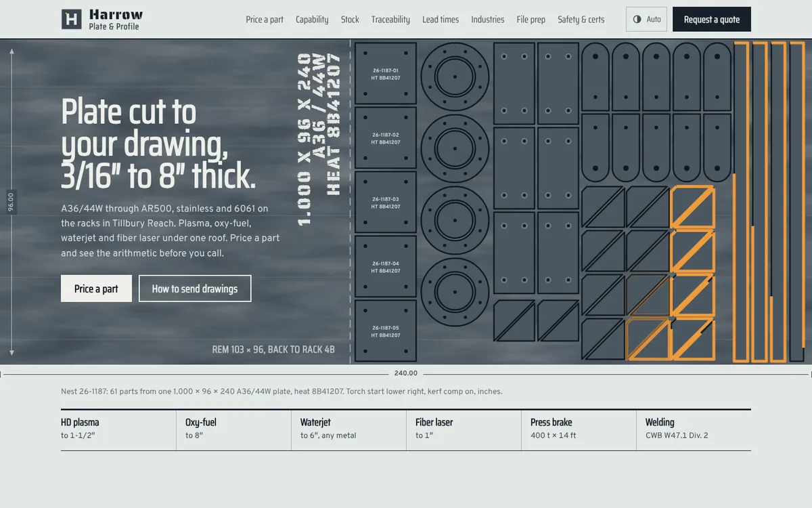Select Industries in the navigation

point(488,20)
